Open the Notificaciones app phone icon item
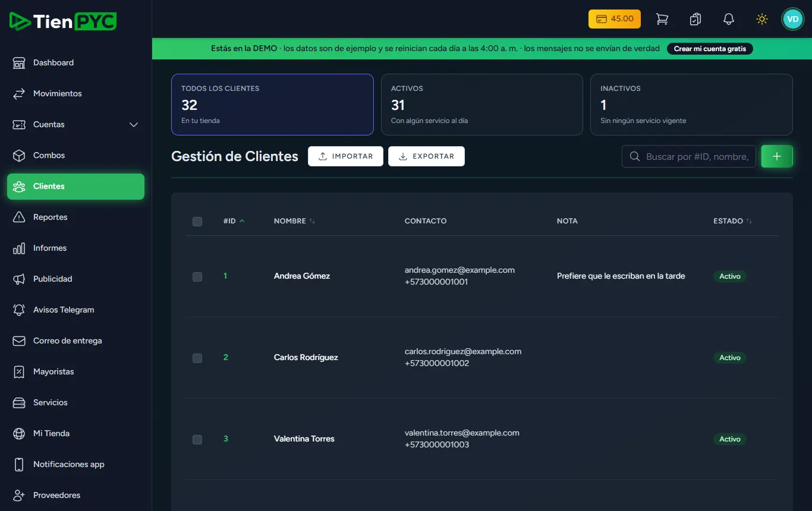 [x=75, y=464]
